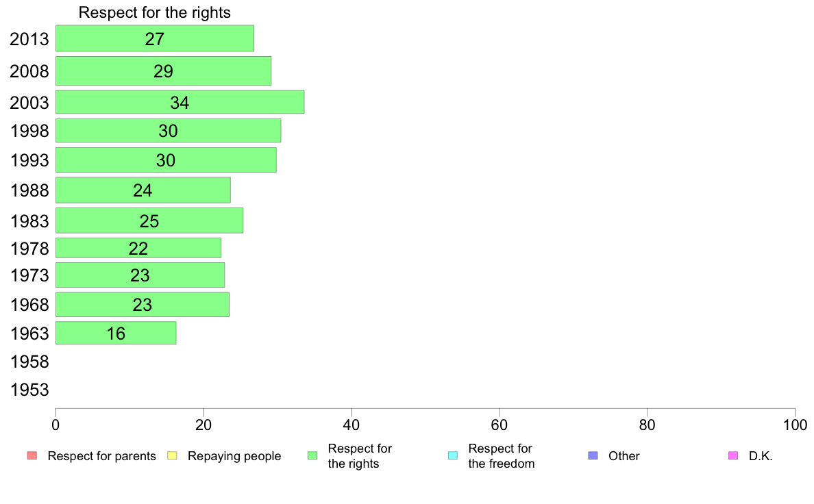Select the 1983 bar showing 25
This screenshot has width=814, height=504.
149,220
